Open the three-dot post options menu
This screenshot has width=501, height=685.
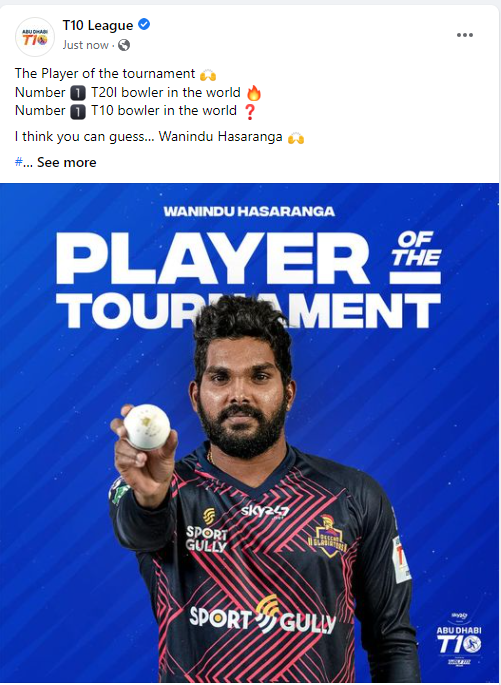point(465,35)
